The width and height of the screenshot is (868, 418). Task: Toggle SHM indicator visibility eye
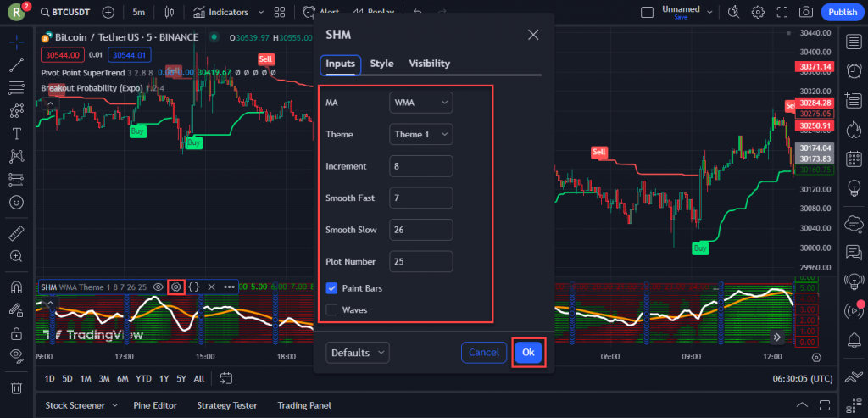(159, 287)
